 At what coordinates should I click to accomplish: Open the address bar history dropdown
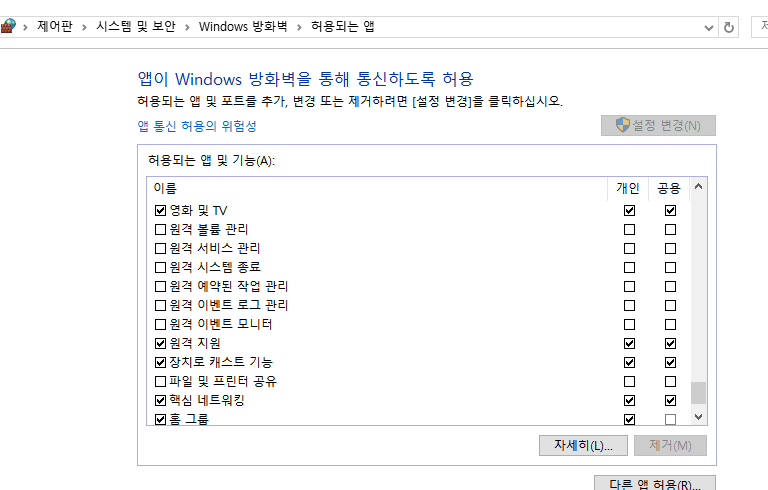coord(708,27)
